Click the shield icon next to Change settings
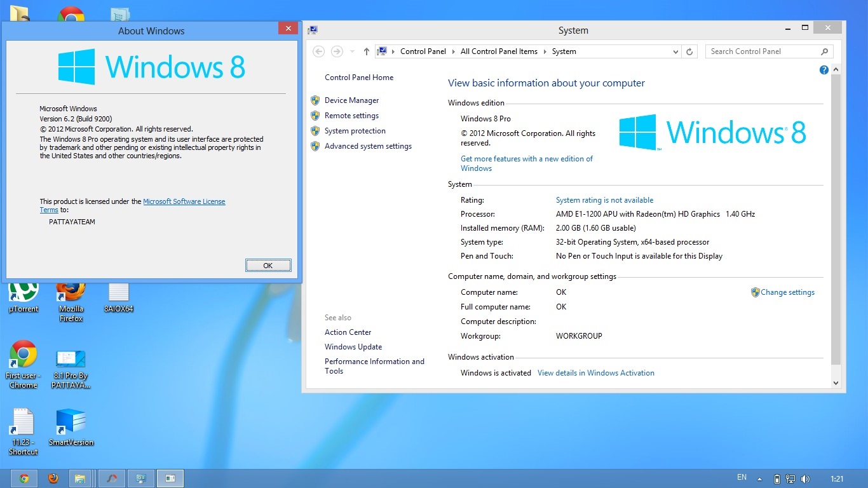 click(x=756, y=292)
